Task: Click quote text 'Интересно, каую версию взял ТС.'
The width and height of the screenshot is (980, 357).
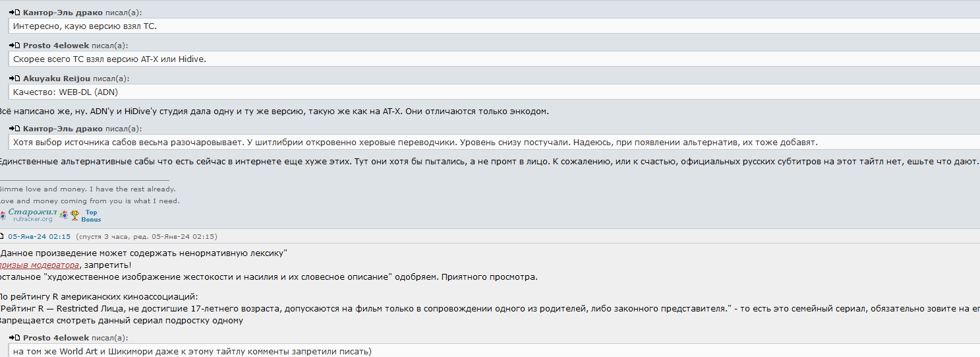Action: click(84, 26)
